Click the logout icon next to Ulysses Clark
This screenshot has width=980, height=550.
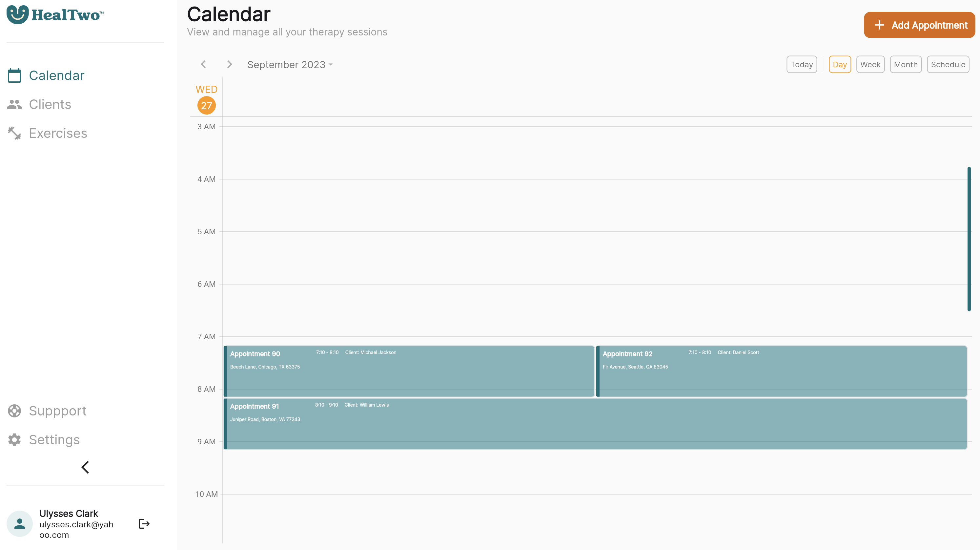pos(143,524)
